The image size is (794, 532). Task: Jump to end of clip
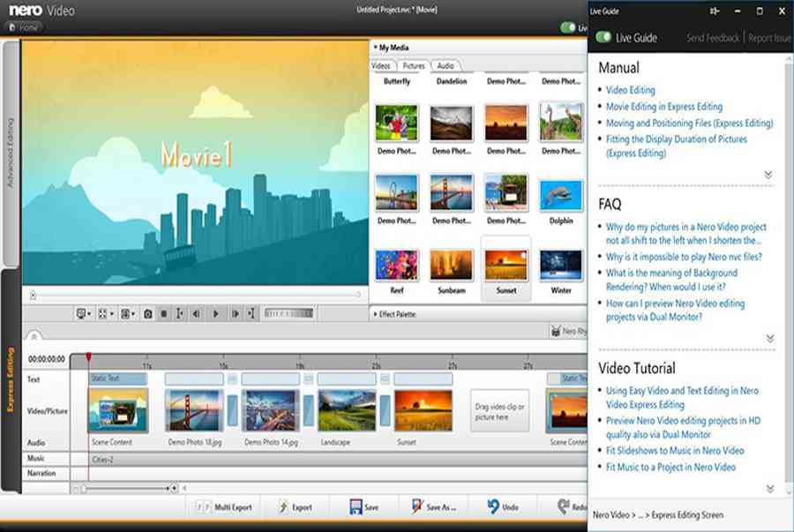tap(251, 314)
